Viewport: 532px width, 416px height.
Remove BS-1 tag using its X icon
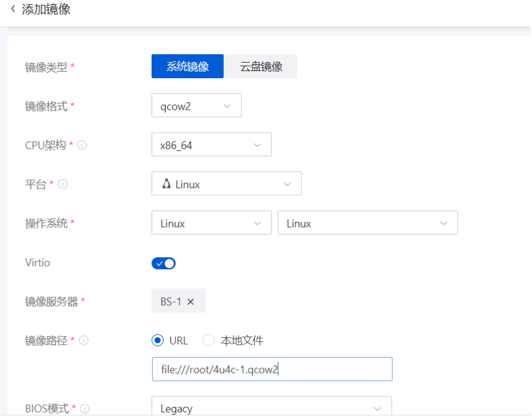[191, 302]
